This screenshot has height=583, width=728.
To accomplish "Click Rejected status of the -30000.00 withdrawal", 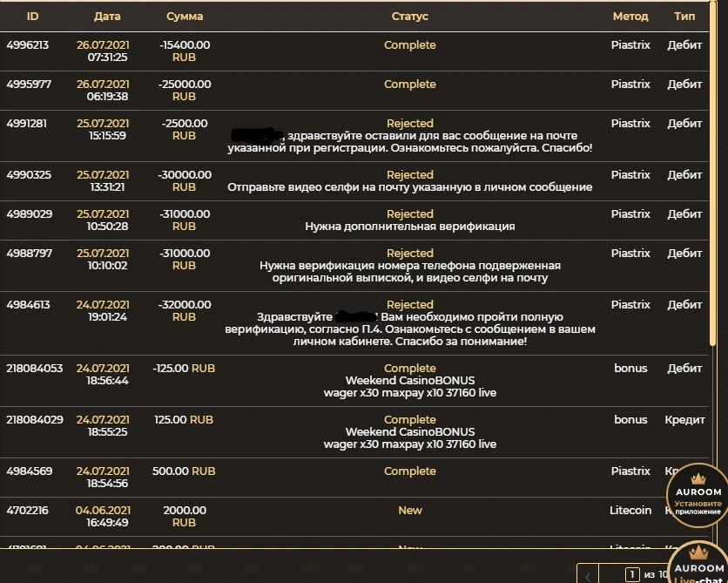I will click(x=410, y=174).
